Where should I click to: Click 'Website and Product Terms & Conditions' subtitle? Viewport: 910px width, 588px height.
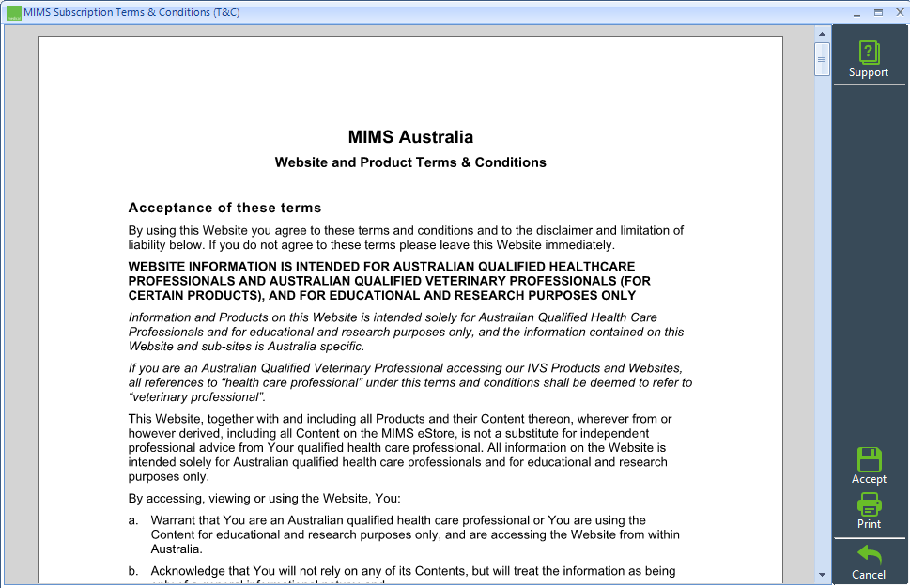click(x=410, y=162)
